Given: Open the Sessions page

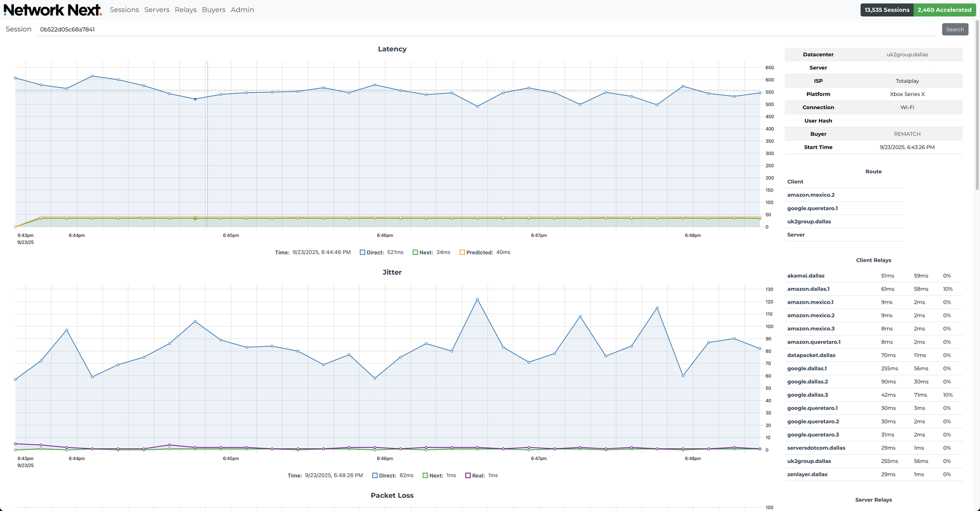Looking at the screenshot, I should pos(124,9).
